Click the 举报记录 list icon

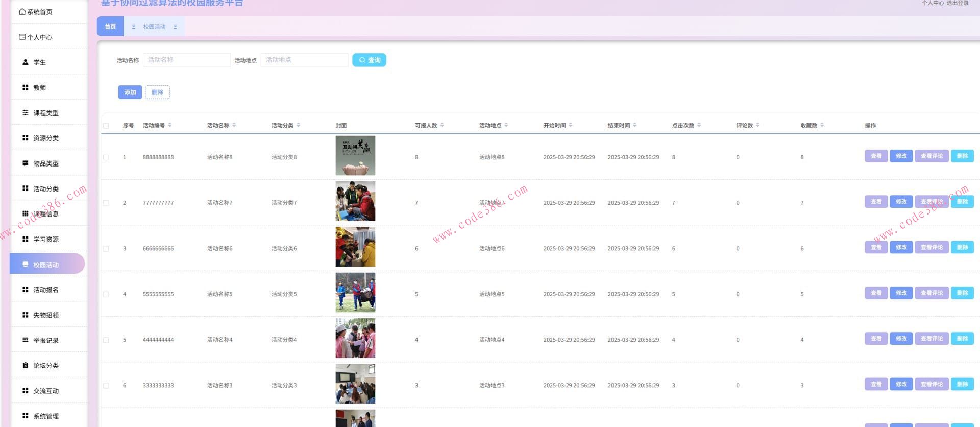[x=25, y=340]
